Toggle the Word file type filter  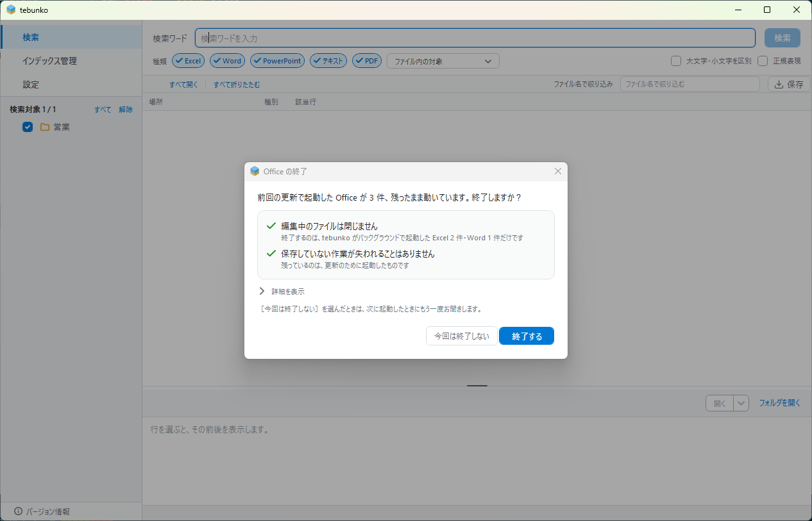(x=228, y=61)
